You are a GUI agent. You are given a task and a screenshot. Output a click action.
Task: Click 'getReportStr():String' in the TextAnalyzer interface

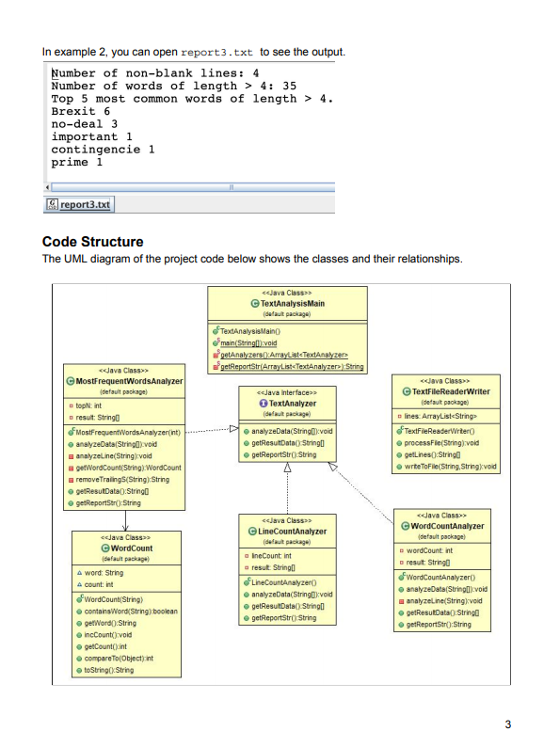[x=280, y=455]
